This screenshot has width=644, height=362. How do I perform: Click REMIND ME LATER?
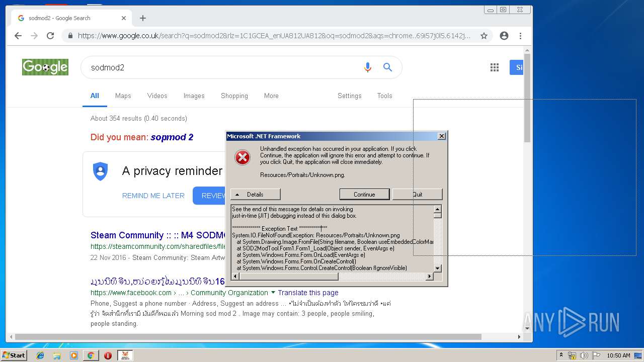pos(153,196)
